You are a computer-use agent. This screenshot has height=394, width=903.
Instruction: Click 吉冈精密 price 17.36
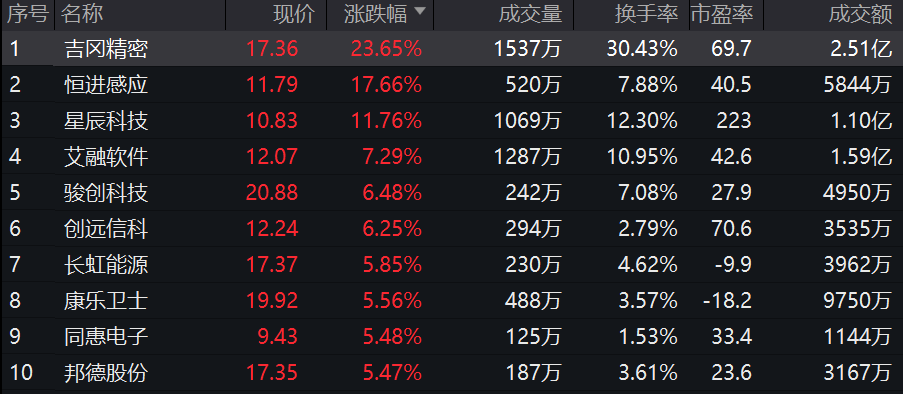(272, 49)
